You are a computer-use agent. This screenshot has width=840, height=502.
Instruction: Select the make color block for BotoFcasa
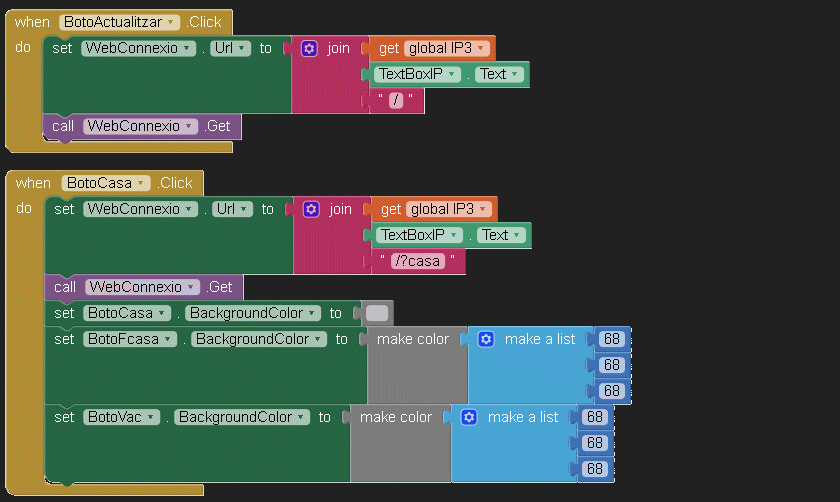coord(413,340)
